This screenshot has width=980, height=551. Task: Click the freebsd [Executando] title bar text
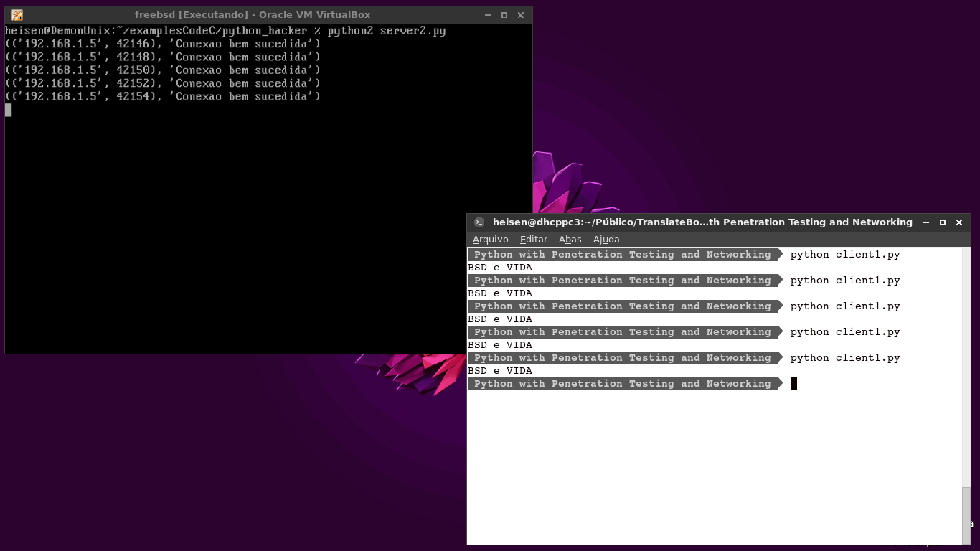click(x=253, y=15)
